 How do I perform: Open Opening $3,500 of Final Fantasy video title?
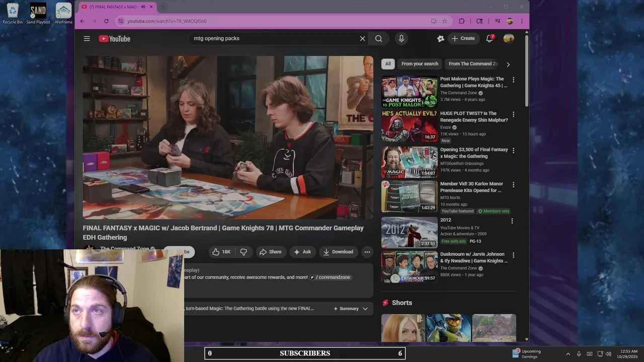(x=474, y=153)
